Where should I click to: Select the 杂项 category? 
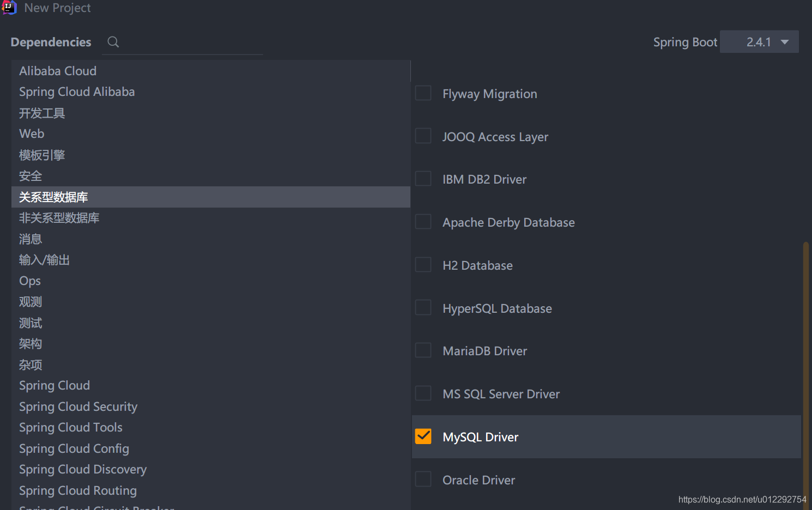tap(211, 365)
